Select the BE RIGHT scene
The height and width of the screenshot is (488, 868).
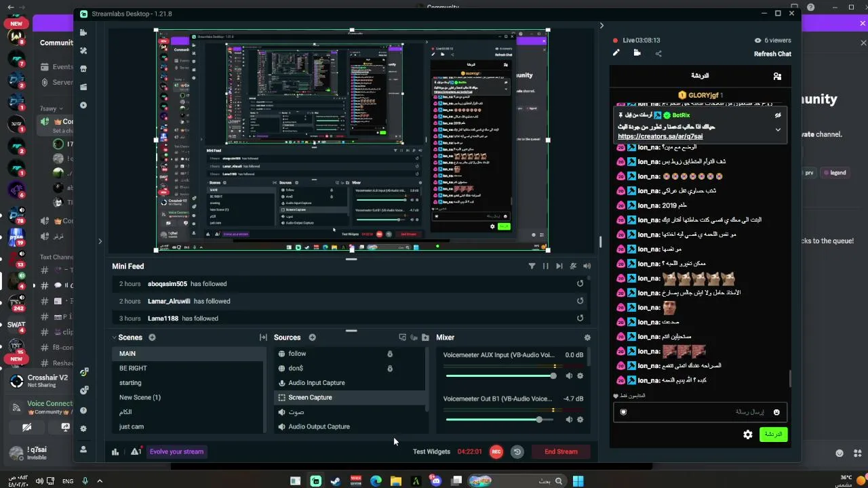189,368
